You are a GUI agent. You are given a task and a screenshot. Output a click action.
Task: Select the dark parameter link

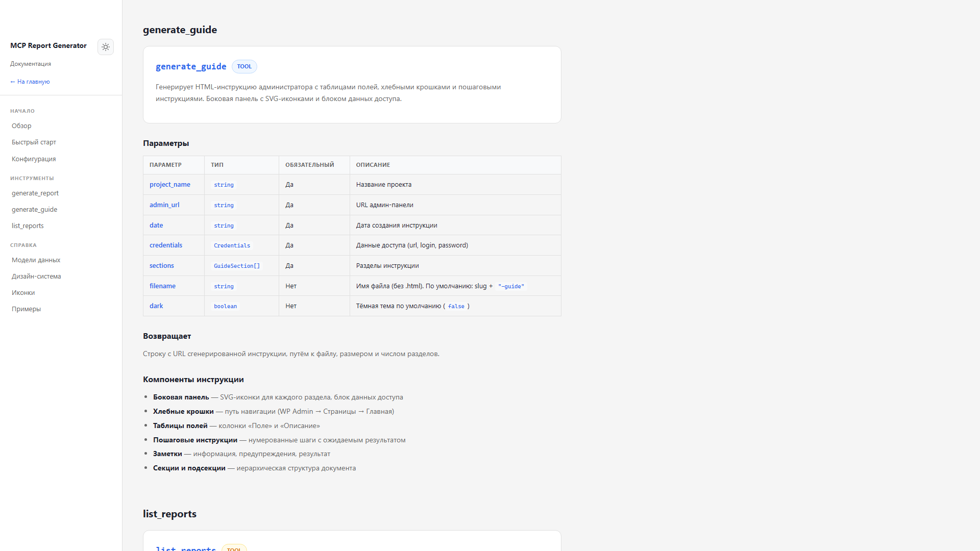(x=156, y=306)
